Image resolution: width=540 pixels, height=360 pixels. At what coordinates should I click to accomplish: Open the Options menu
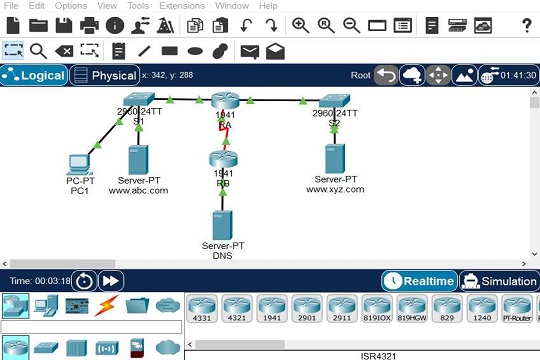point(71,6)
